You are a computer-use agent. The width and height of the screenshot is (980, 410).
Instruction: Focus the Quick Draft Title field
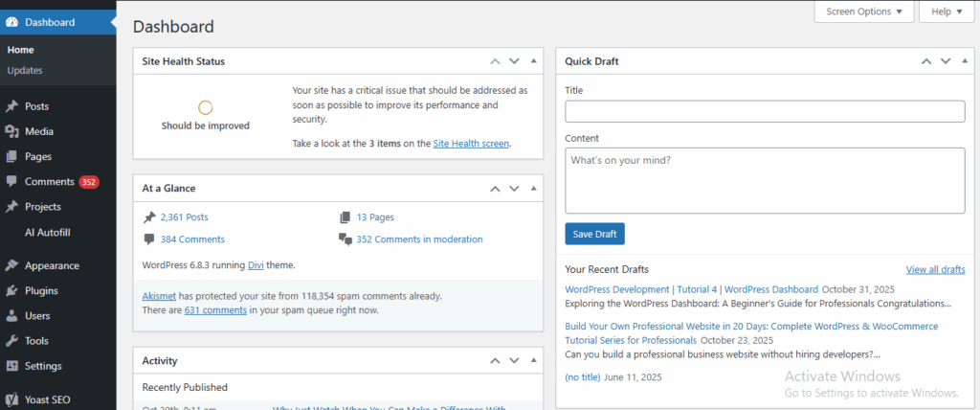(x=764, y=112)
